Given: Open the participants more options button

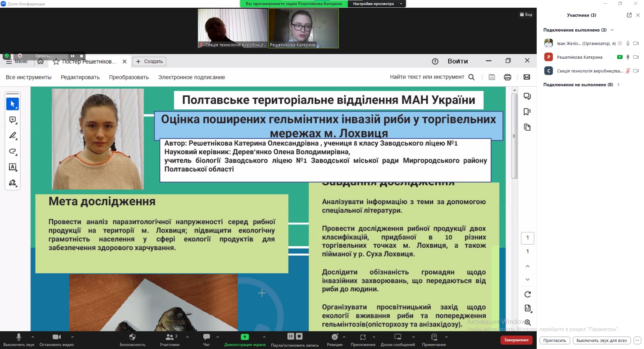Looking at the screenshot, I should pos(637,340).
